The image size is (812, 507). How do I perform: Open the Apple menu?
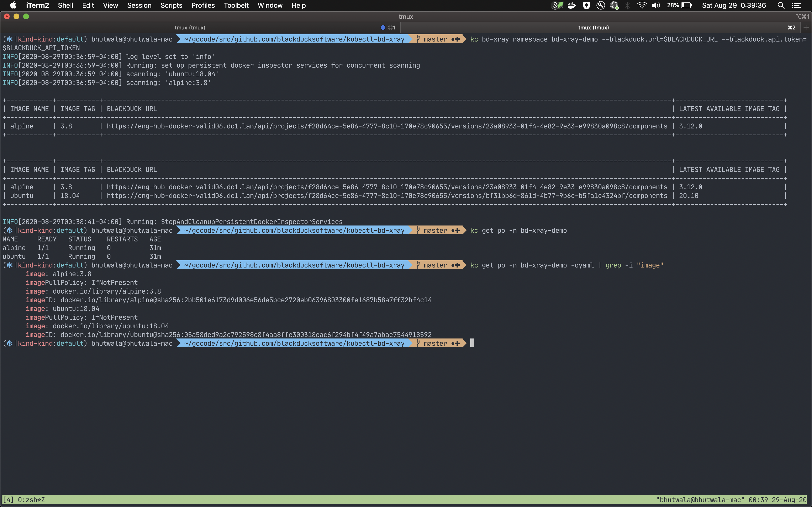[13, 5]
